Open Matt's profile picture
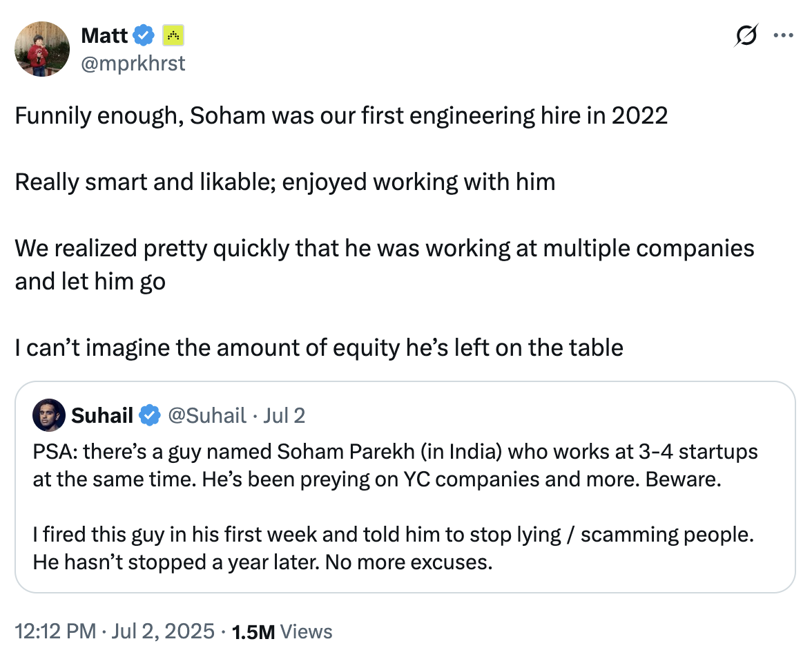Image resolution: width=812 pixels, height=666 pixels. coord(42,49)
